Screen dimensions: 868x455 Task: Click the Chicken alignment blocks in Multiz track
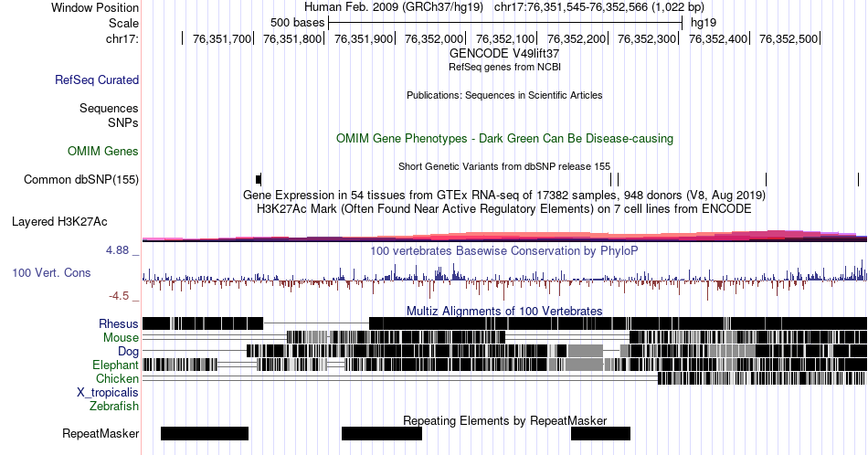tap(762, 378)
